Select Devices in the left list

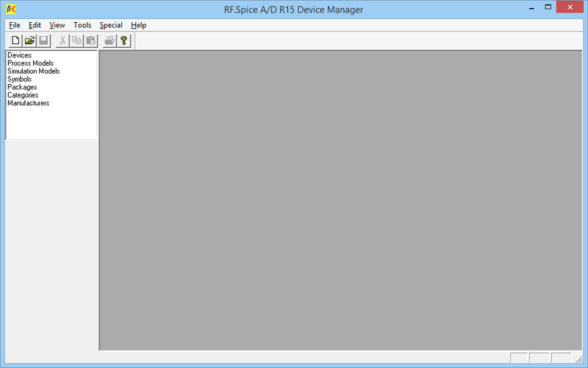pyautogui.click(x=20, y=55)
